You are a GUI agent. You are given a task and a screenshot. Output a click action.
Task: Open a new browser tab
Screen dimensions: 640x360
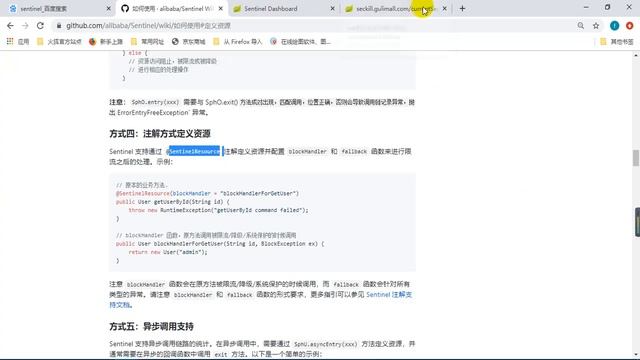462,8
